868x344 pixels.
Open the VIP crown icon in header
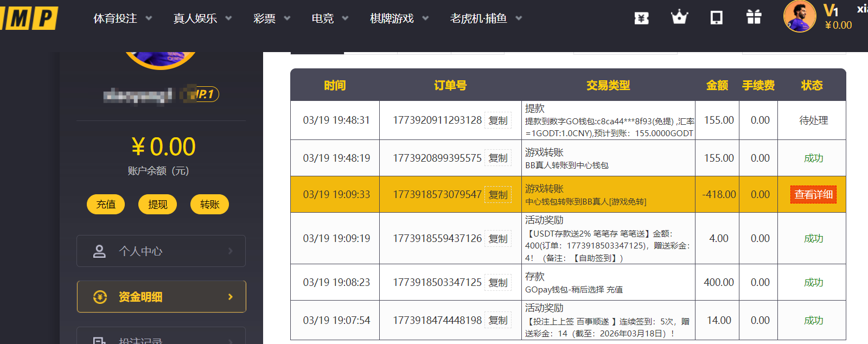[x=679, y=18]
